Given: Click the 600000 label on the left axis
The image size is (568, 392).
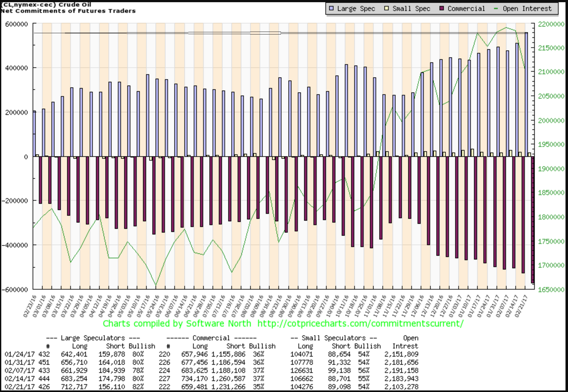Looking at the screenshot, I should pos(17,24).
